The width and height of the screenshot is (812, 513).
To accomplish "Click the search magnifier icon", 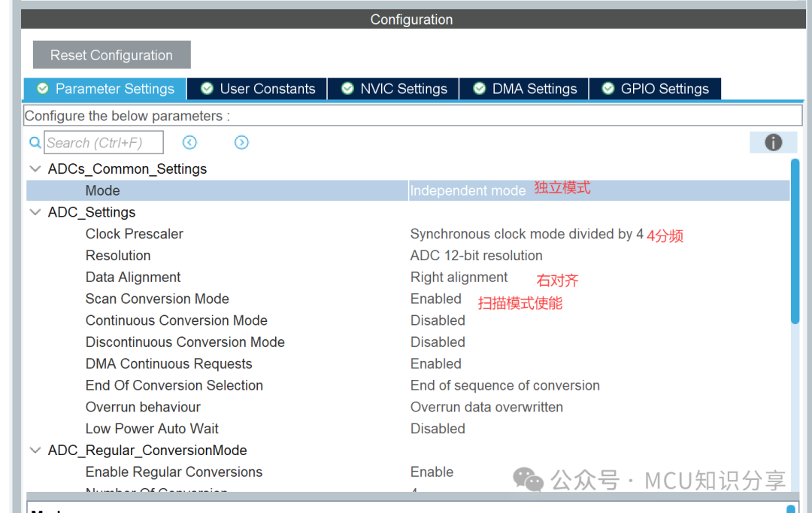I will click(x=35, y=142).
